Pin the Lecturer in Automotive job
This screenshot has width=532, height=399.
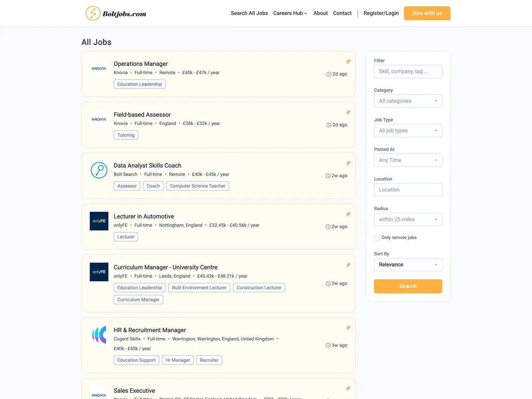point(348,214)
